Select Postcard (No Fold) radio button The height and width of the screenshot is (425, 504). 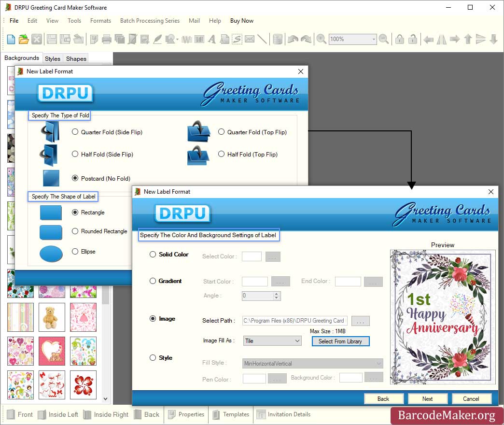click(75, 178)
